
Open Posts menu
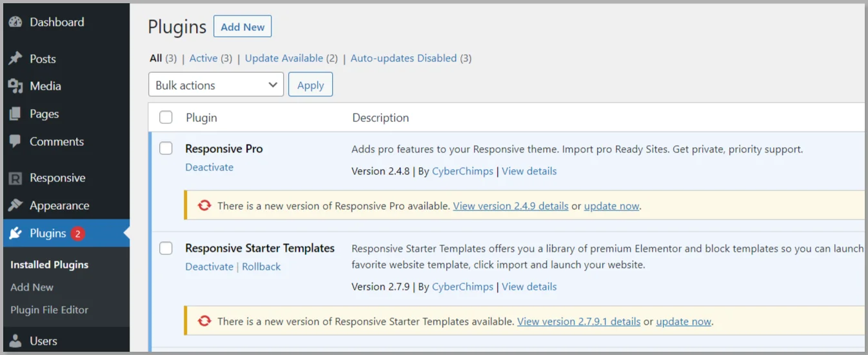(43, 59)
